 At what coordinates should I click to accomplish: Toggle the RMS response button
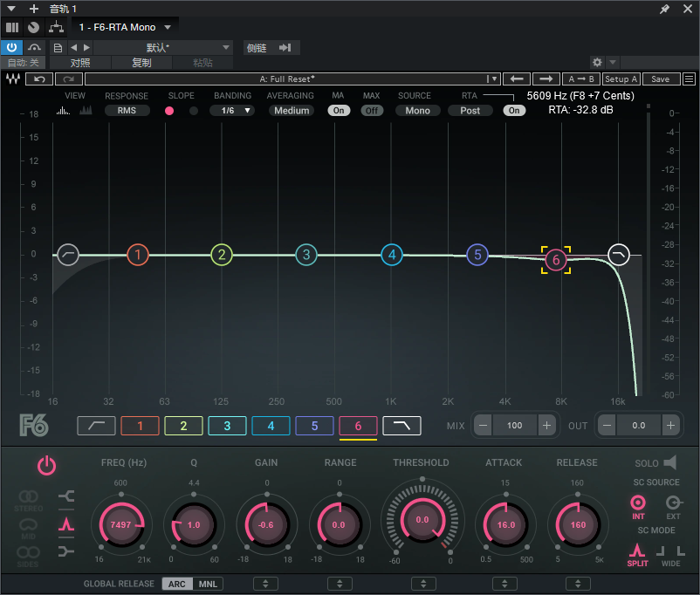127,110
